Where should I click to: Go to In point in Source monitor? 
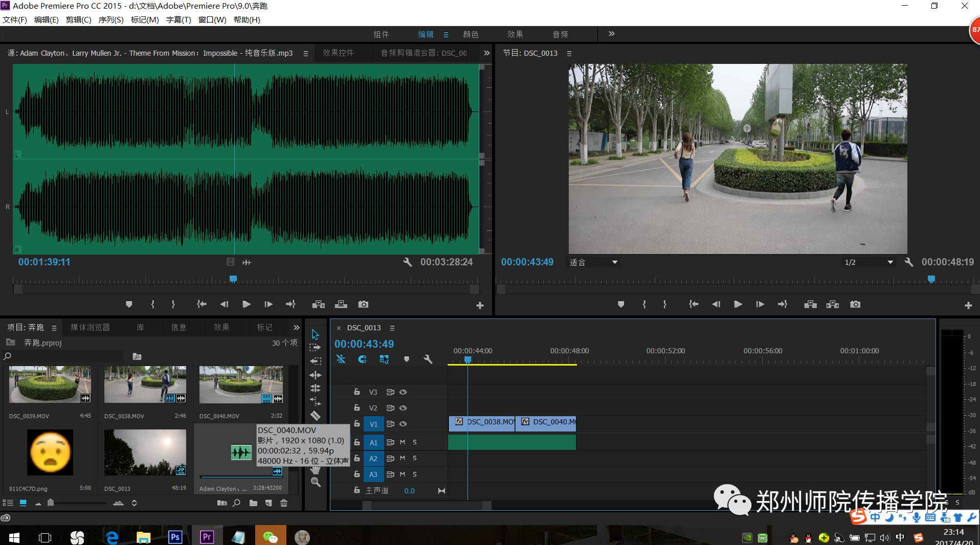point(202,304)
